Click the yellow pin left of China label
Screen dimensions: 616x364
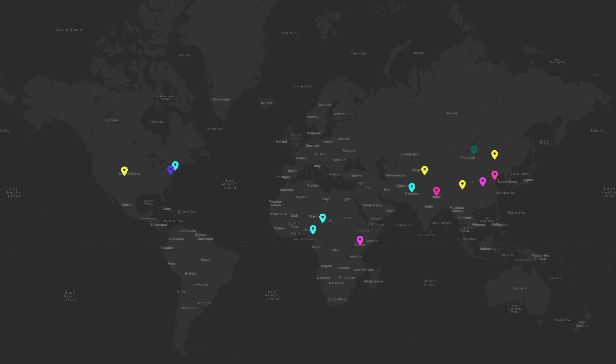coord(462,184)
